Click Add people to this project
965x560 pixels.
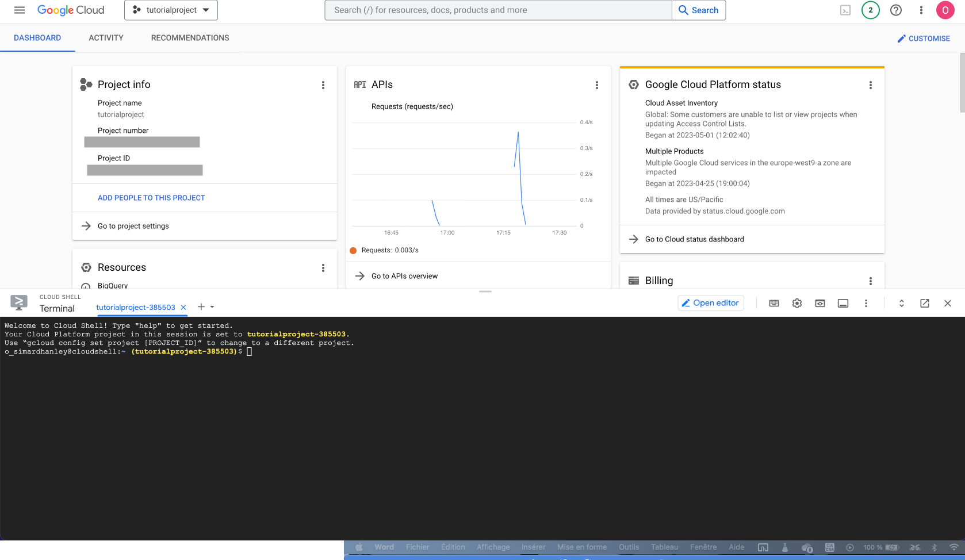click(151, 198)
